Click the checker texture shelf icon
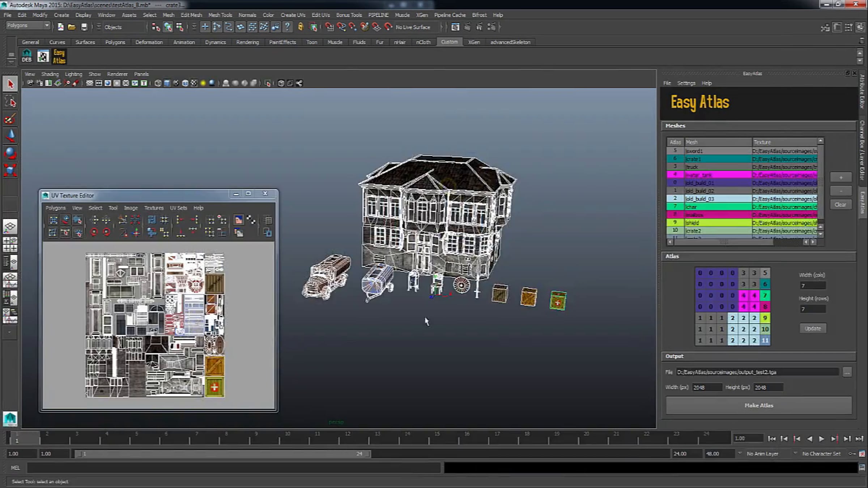This screenshot has height=488, width=868. pos(43,56)
